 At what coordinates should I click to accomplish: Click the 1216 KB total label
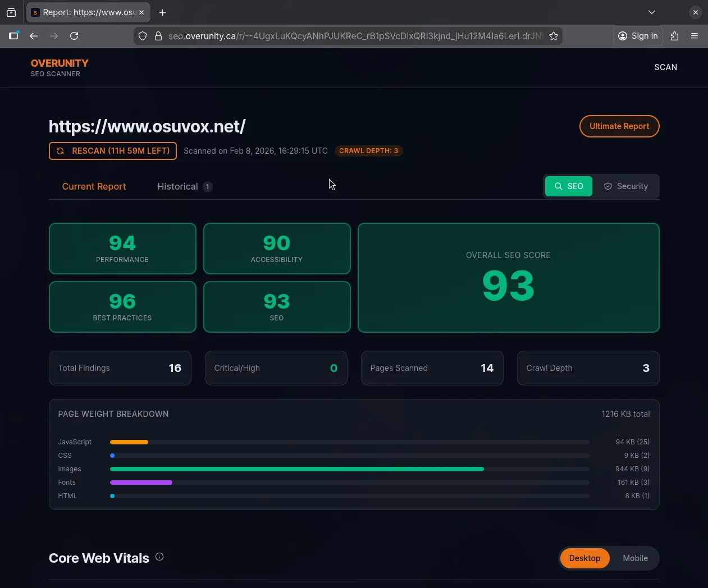(625, 414)
